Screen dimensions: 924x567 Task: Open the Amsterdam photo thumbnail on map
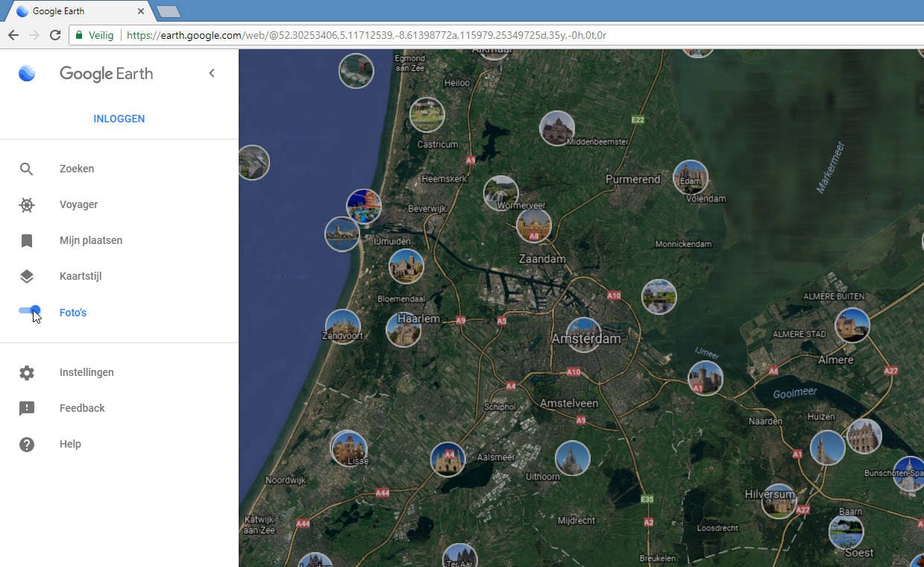583,333
